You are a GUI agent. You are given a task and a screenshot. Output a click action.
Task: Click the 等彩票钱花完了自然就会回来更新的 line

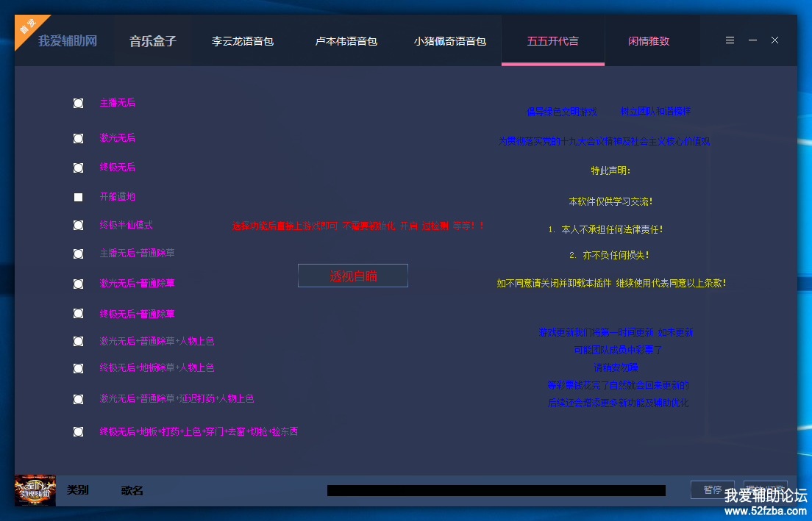tap(619, 385)
